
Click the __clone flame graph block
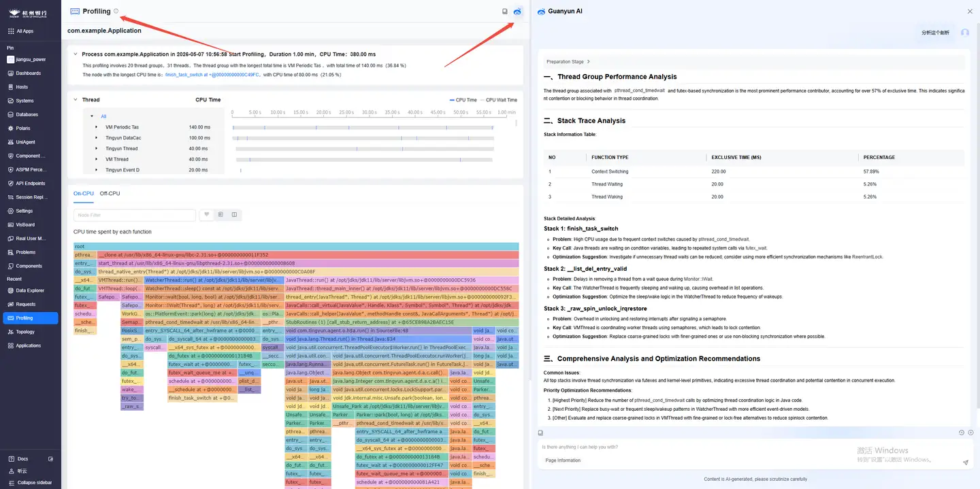pos(307,254)
